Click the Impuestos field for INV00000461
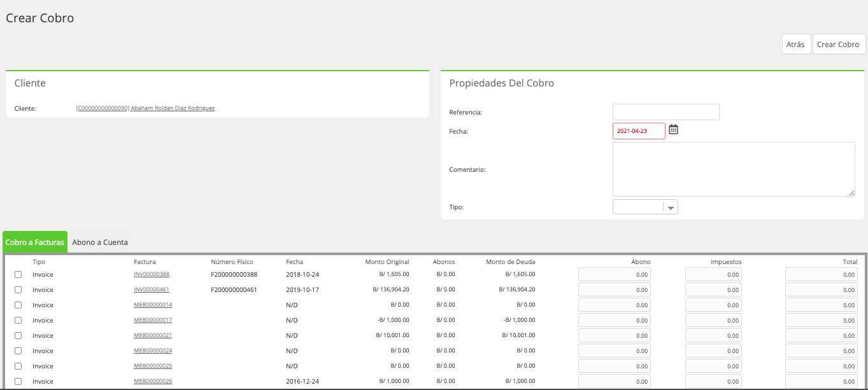The height and width of the screenshot is (390, 868). point(713,290)
